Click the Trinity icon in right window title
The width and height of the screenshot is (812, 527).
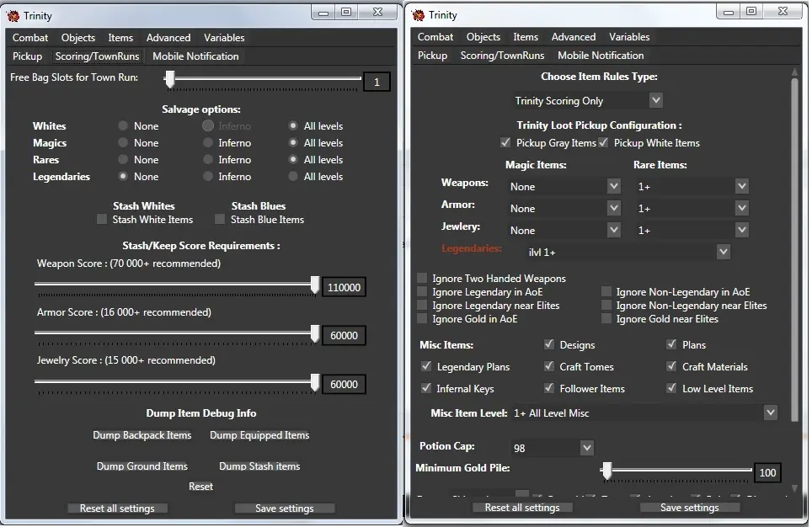click(x=419, y=15)
